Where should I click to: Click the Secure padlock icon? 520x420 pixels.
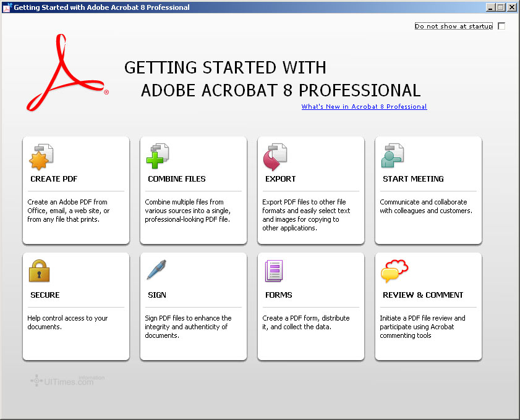coord(39,271)
